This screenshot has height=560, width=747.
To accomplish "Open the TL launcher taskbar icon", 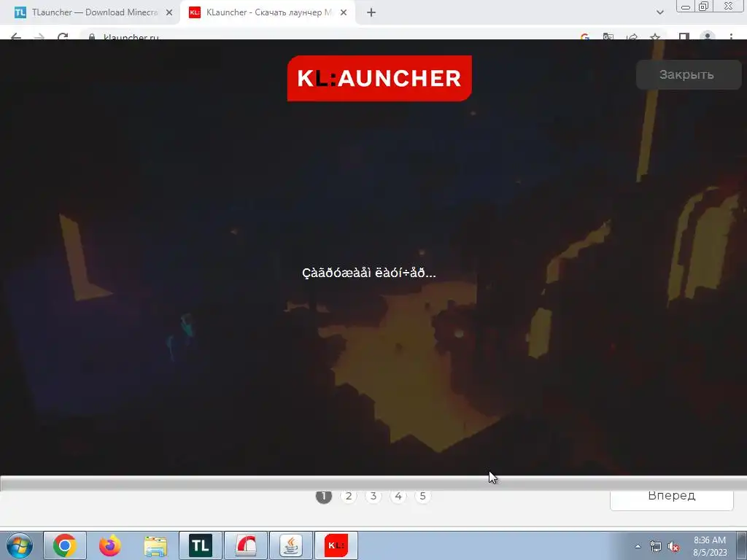I will (201, 545).
